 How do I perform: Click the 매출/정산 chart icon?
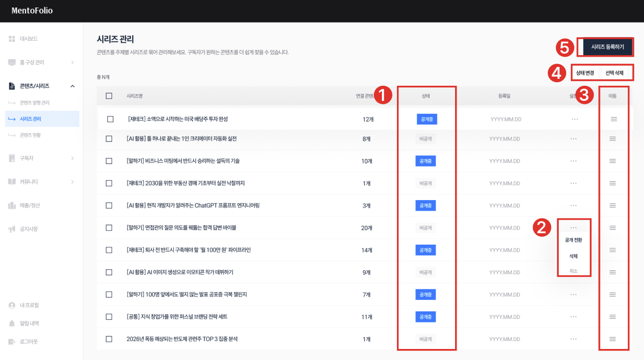(12, 205)
